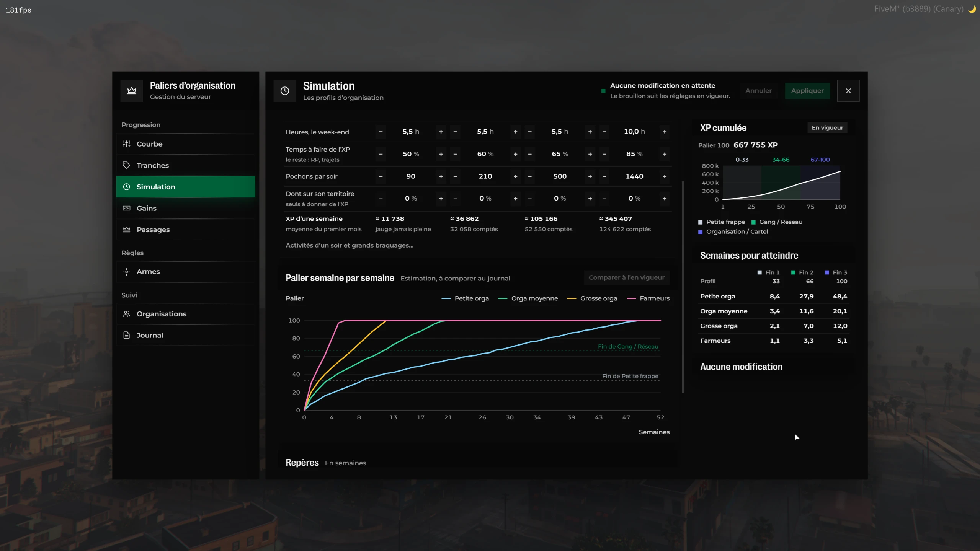This screenshot has height=551, width=980.
Task: Click the crosshair icon beside Armes
Action: (127, 272)
